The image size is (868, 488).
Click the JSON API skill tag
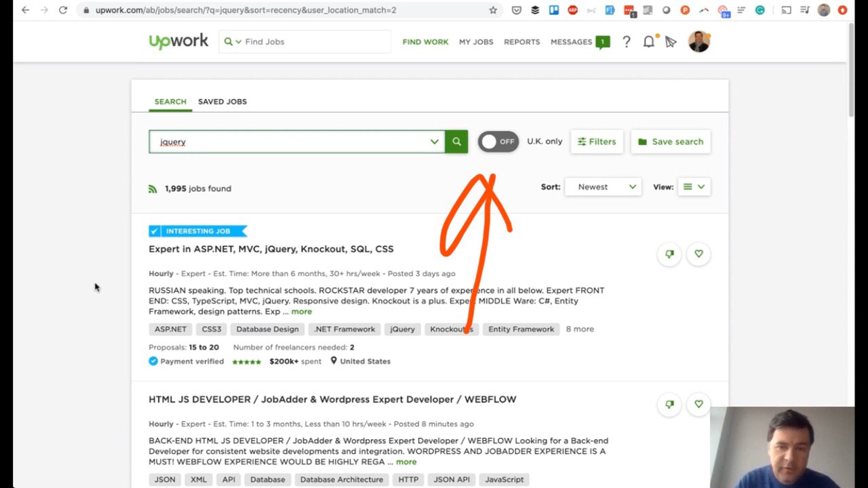[452, 480]
